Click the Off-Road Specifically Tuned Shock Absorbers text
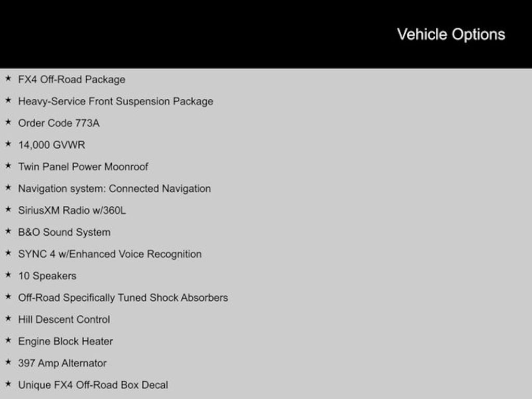 click(123, 298)
